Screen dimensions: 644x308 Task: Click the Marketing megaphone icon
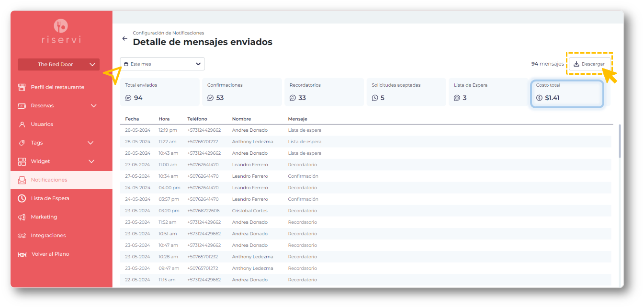click(22, 217)
